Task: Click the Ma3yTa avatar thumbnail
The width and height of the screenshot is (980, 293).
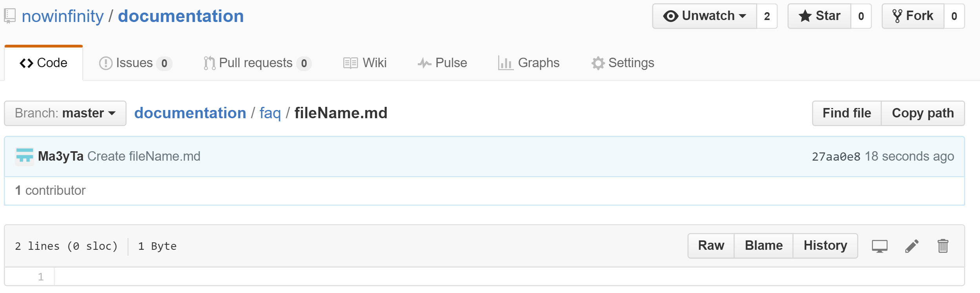Action: click(x=24, y=156)
